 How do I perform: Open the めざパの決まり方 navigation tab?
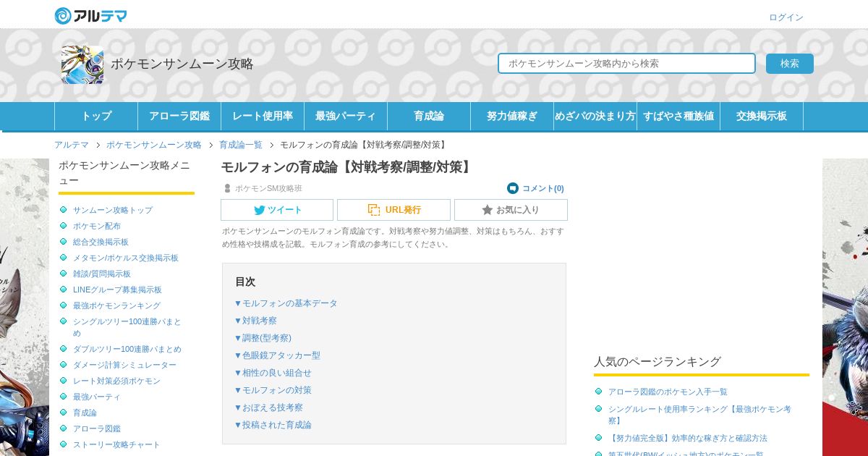[595, 116]
